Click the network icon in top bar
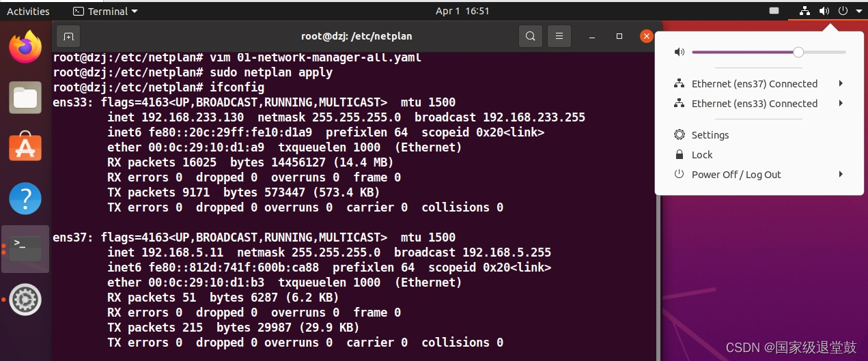868x361 pixels. point(804,11)
